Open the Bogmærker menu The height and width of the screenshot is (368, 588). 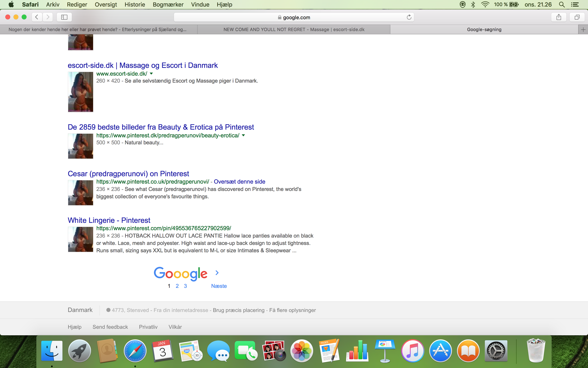click(x=168, y=4)
